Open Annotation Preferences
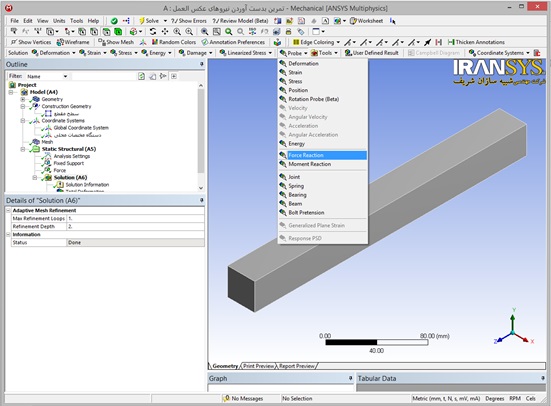The height and width of the screenshot is (406, 551). pos(233,42)
